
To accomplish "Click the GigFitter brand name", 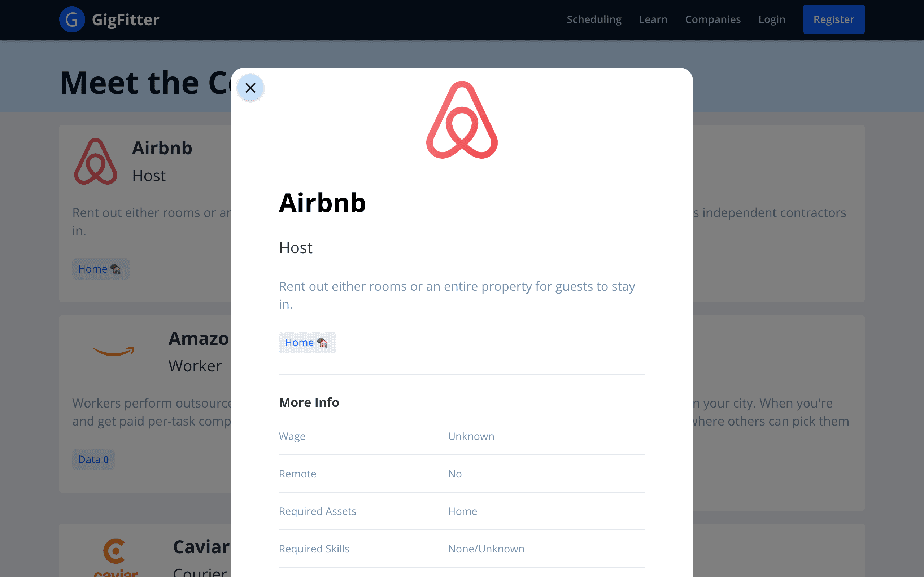I will coord(126,19).
